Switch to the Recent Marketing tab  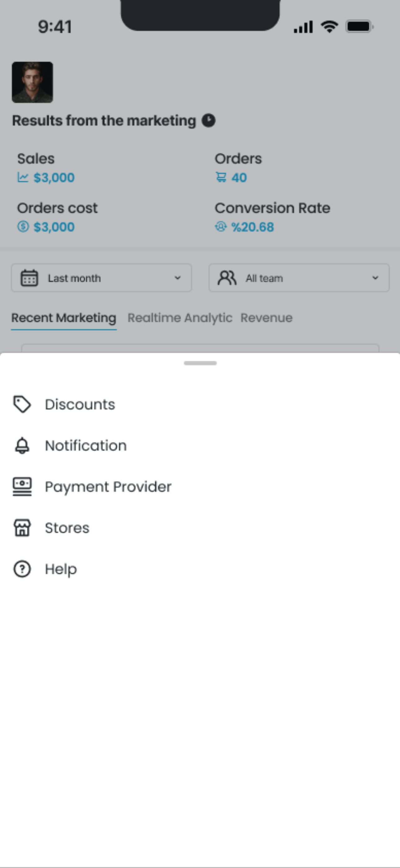(x=64, y=318)
